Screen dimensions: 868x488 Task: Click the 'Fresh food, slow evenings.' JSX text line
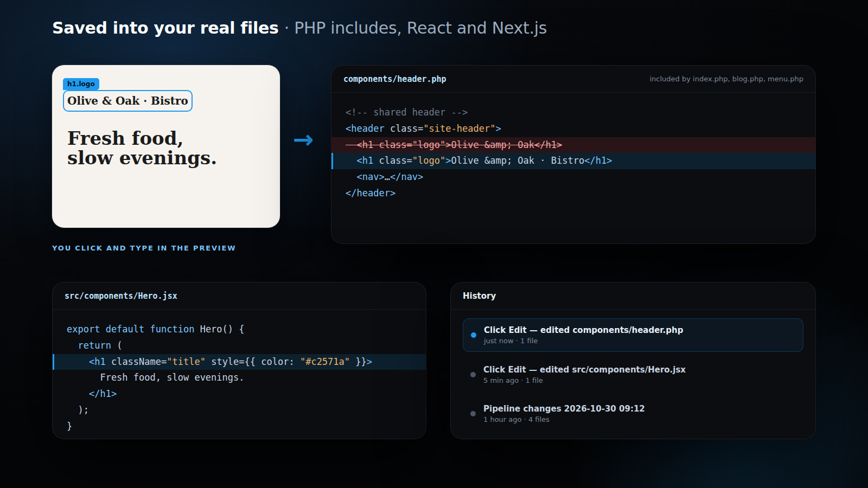(x=172, y=377)
